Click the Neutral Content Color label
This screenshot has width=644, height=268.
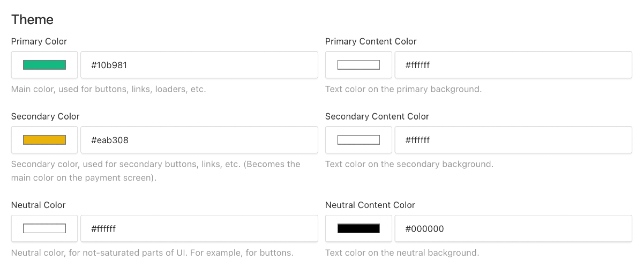coord(370,205)
